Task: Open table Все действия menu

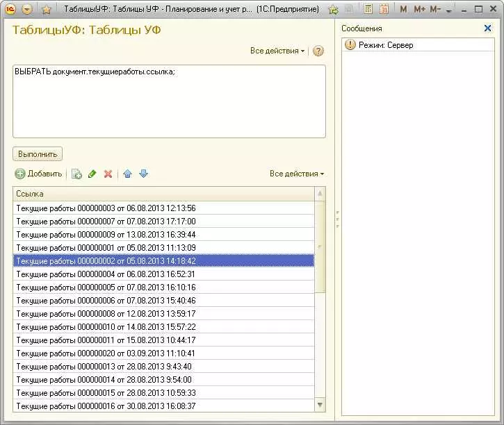Action: (x=297, y=174)
